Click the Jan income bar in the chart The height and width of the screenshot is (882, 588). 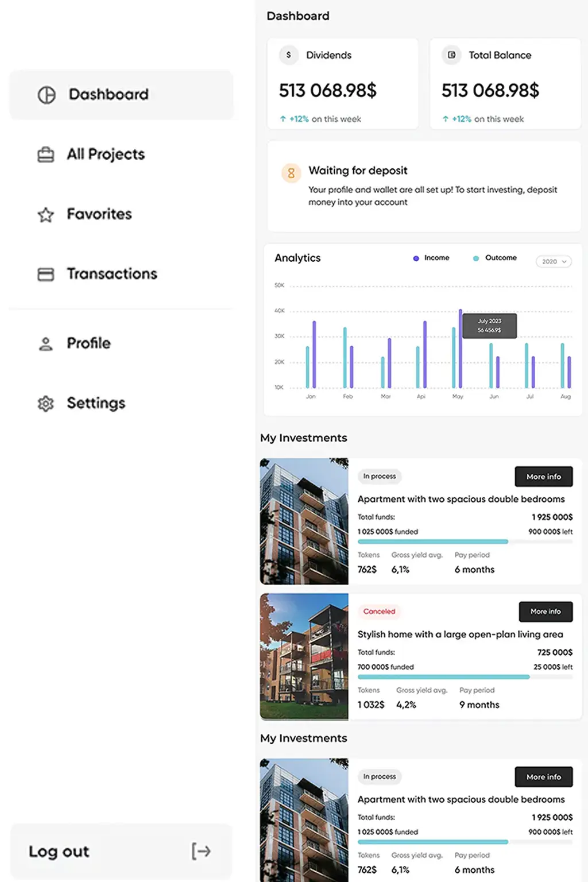point(314,354)
